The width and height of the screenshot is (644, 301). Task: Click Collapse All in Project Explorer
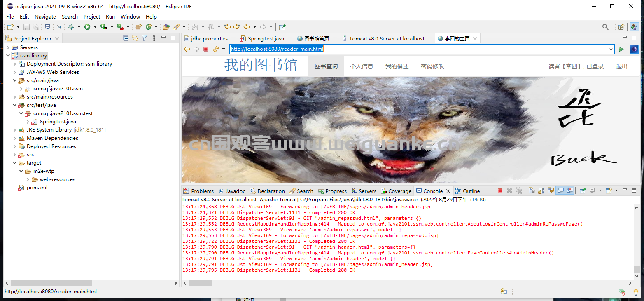click(x=126, y=38)
